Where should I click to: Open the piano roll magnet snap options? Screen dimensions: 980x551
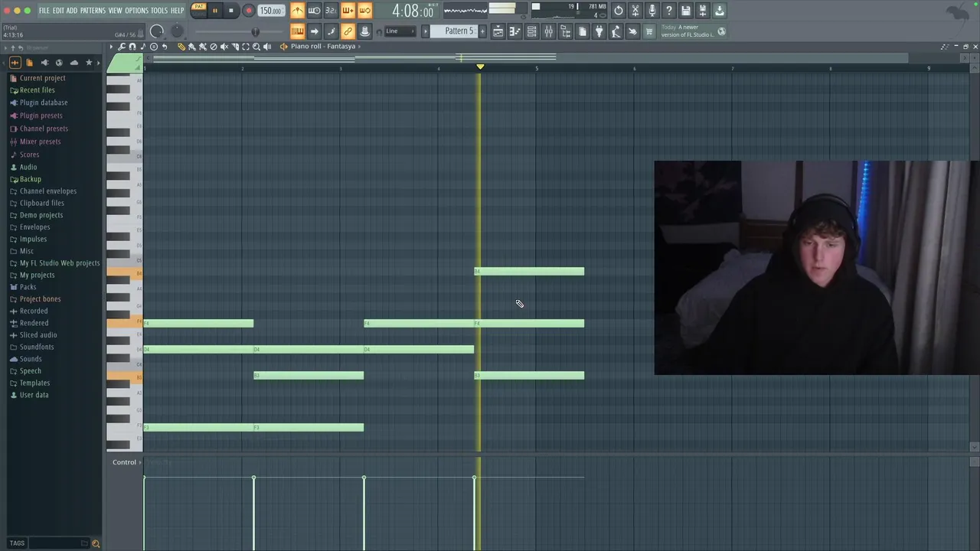[132, 47]
